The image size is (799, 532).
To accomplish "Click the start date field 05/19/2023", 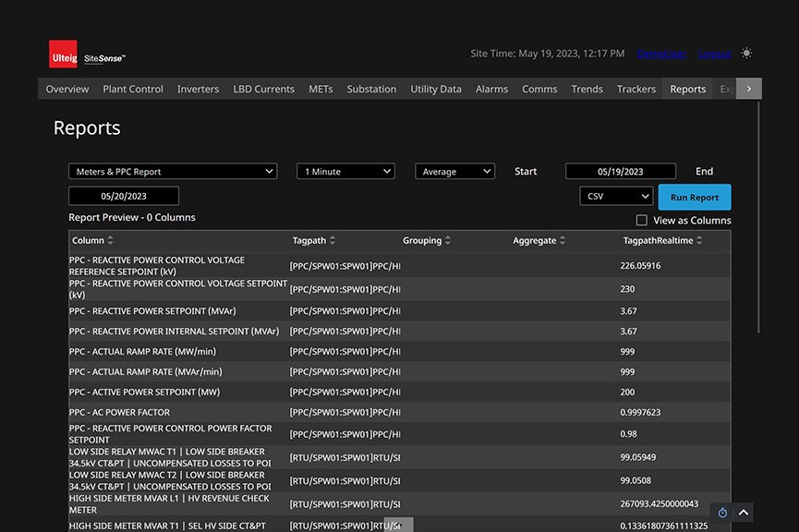I will tap(620, 172).
